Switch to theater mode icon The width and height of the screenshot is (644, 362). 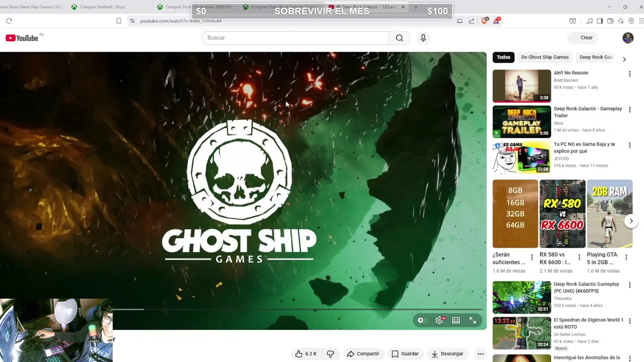[x=456, y=320]
